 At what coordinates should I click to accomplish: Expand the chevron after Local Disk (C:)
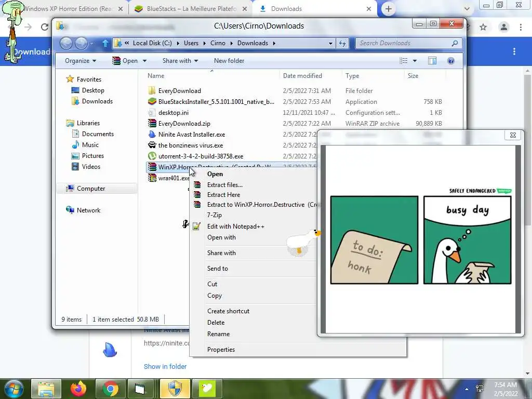178,43
